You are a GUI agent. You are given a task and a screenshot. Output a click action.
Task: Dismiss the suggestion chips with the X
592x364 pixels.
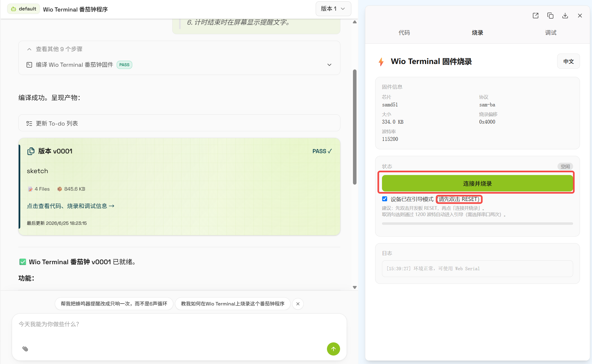(298, 304)
